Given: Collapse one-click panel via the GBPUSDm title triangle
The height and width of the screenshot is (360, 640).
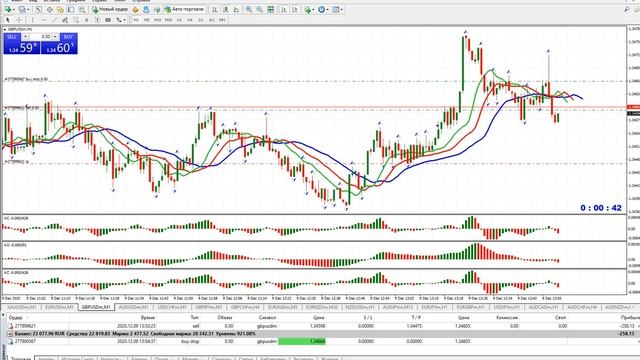Looking at the screenshot, I should tap(5, 29).
